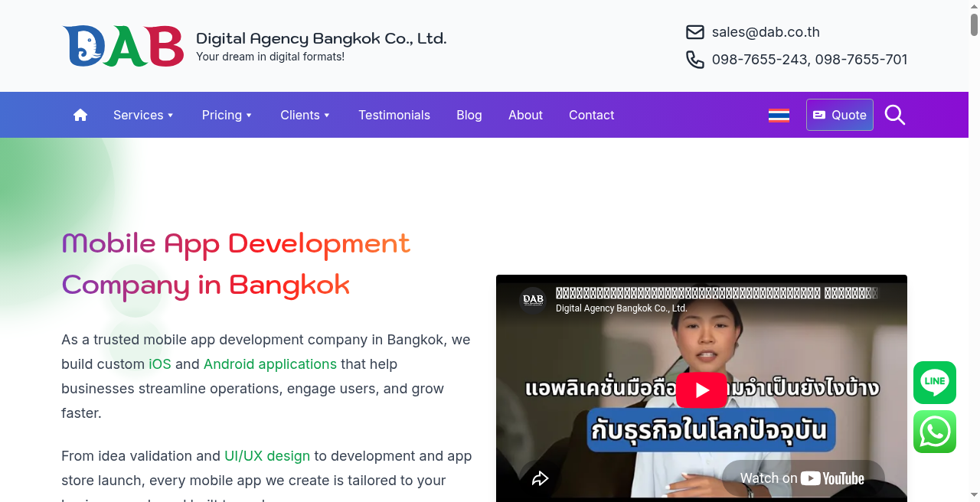The height and width of the screenshot is (502, 980).
Task: Open the search magnifier icon
Action: 895,115
